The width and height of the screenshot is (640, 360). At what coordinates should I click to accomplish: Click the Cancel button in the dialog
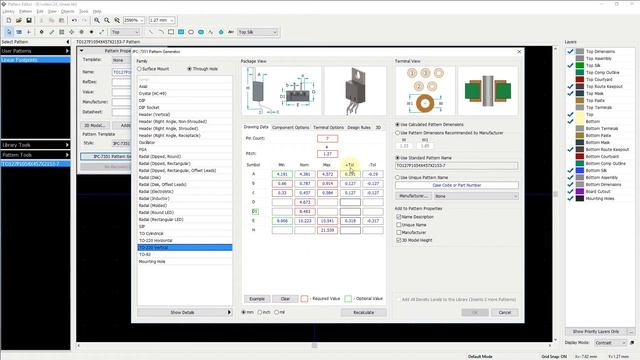click(x=504, y=312)
